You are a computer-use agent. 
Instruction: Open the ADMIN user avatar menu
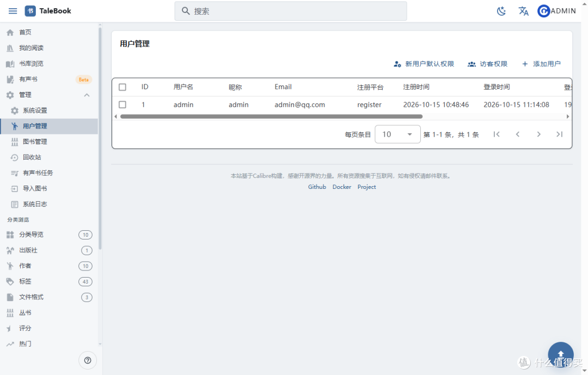pos(556,11)
